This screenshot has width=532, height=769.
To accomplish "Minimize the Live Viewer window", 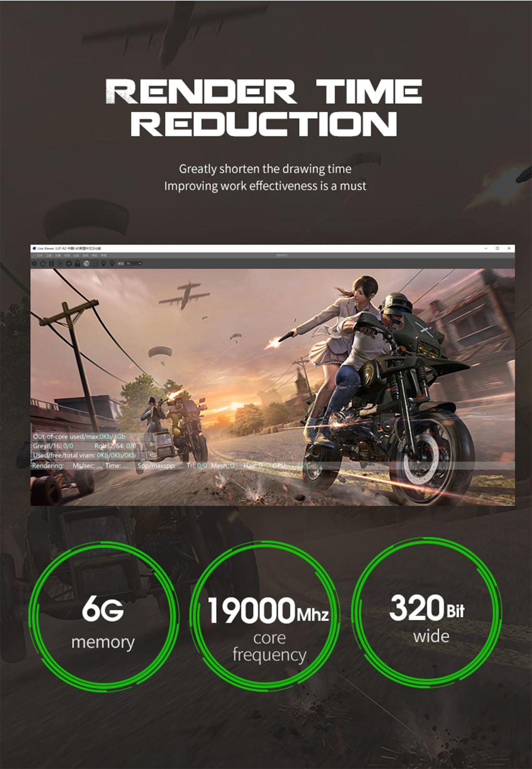I will click(x=486, y=248).
